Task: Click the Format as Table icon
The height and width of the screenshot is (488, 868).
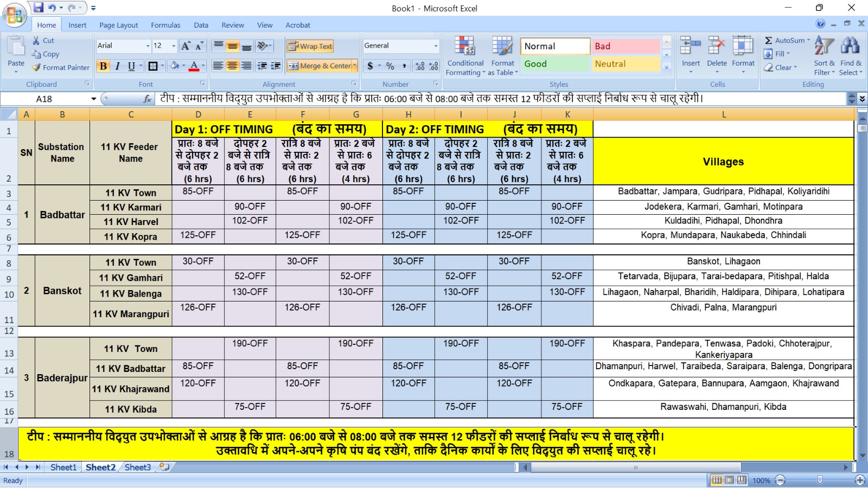Action: tap(502, 48)
